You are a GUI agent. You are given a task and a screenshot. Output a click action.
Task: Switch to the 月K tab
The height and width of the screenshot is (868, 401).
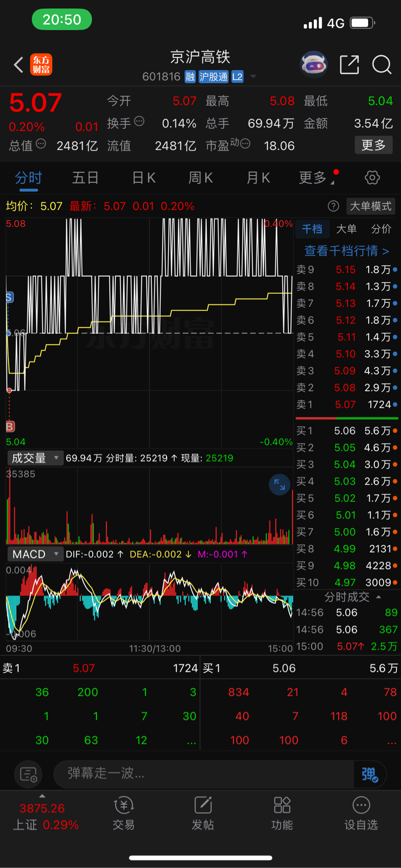258,178
